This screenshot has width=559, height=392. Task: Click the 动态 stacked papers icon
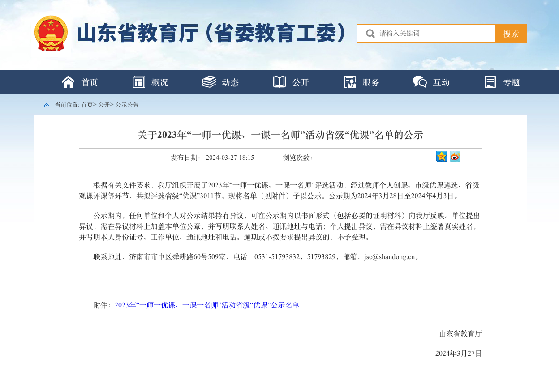click(x=209, y=82)
